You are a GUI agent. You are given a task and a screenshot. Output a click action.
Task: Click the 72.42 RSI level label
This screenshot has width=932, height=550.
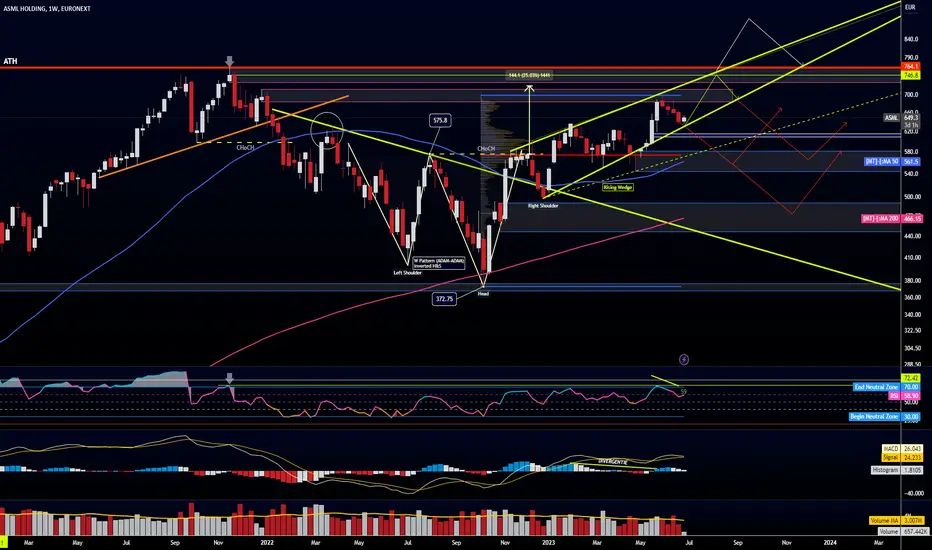click(x=911, y=378)
